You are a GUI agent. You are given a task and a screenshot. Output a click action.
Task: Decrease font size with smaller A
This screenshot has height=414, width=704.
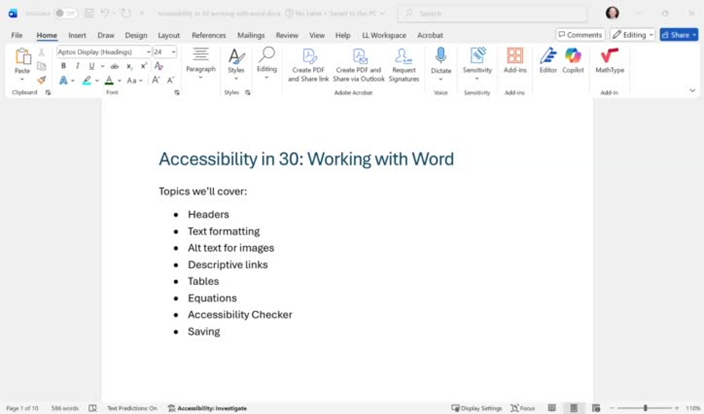coord(171,80)
